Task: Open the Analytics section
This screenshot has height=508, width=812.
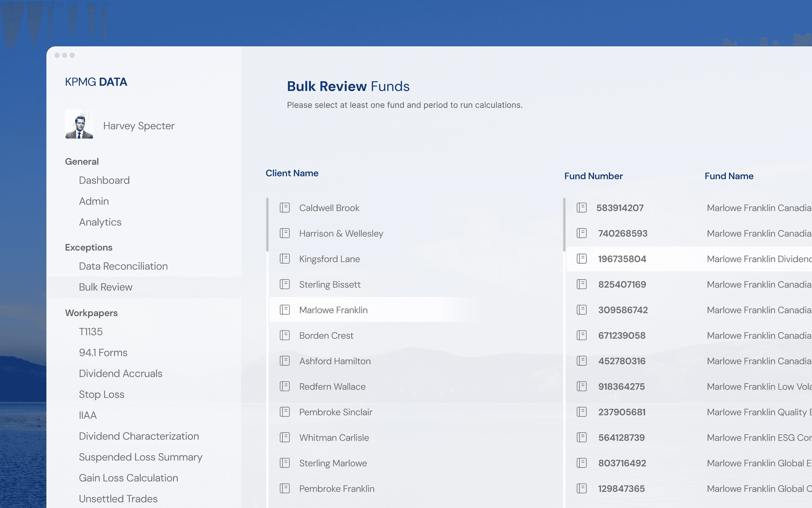Action: pyautogui.click(x=100, y=222)
